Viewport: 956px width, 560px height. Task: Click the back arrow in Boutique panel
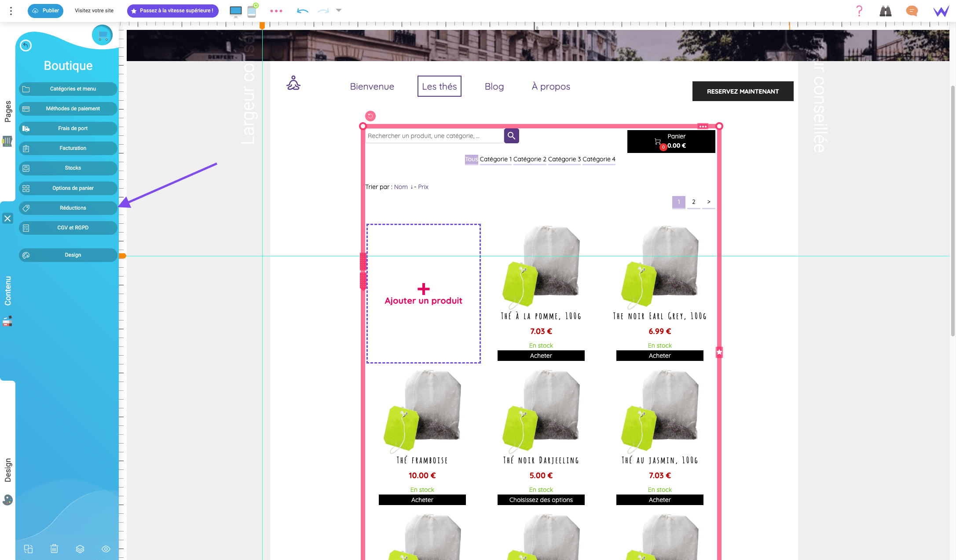tap(26, 45)
